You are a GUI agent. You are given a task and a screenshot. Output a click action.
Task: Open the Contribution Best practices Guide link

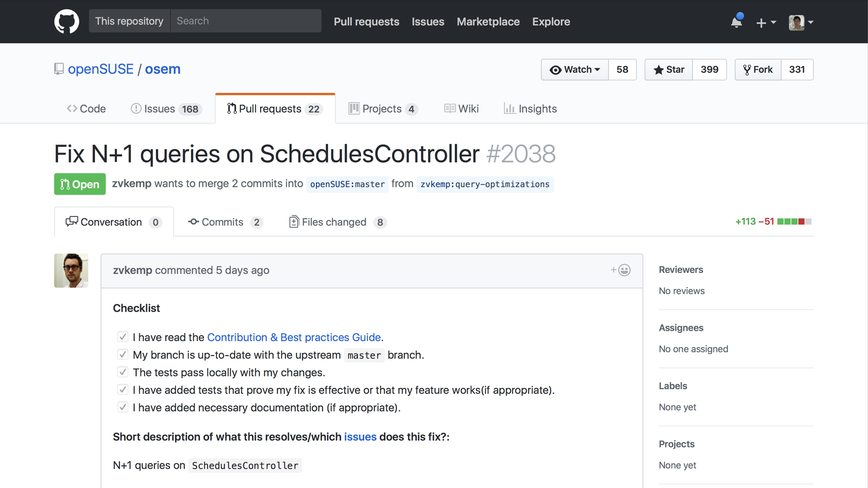point(294,337)
